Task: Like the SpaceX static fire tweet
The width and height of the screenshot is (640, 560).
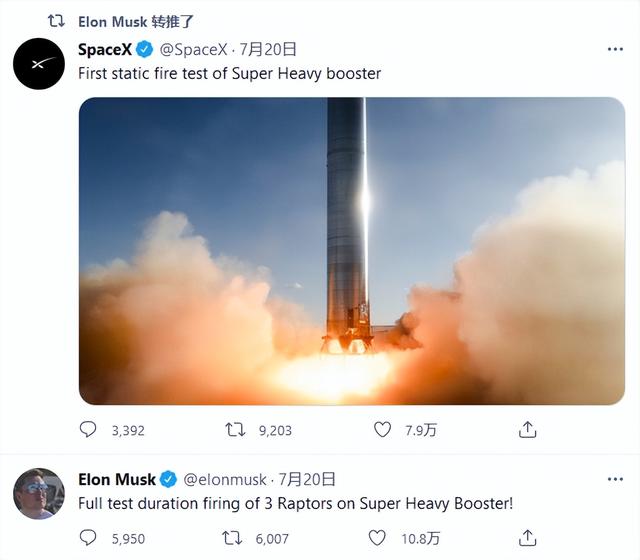Action: click(381, 430)
